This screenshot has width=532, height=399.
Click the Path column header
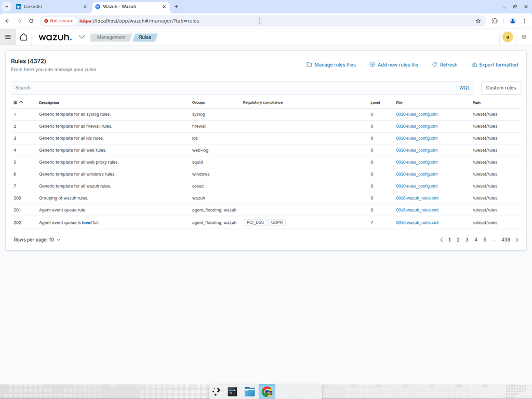pos(476,102)
